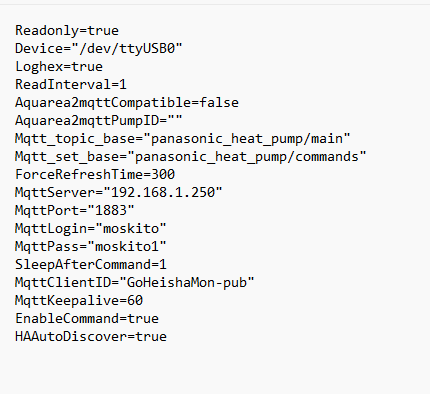The height and width of the screenshot is (394, 430).
Task: Click the MqttClientID GoHeishaMon-pub text
Action: (187, 283)
